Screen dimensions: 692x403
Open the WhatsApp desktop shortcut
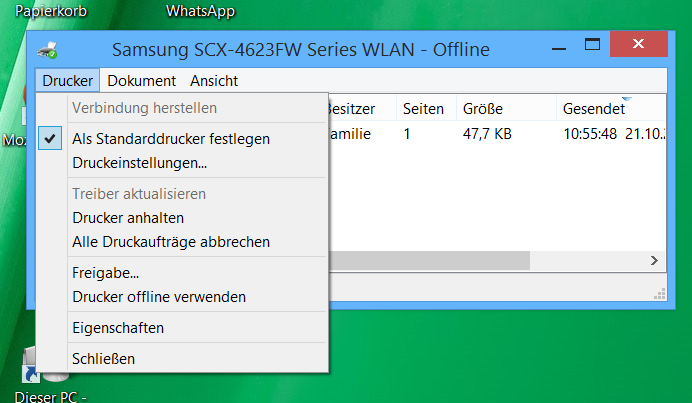click(x=200, y=11)
